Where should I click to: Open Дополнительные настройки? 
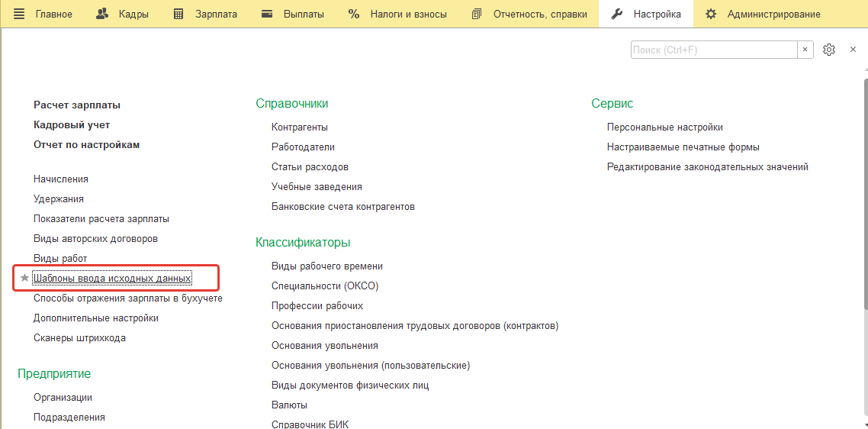pos(96,318)
